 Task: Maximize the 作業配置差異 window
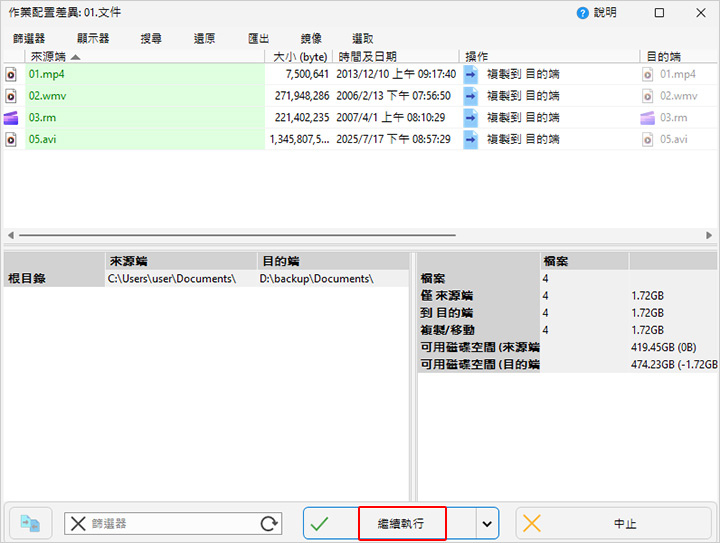[x=659, y=13]
